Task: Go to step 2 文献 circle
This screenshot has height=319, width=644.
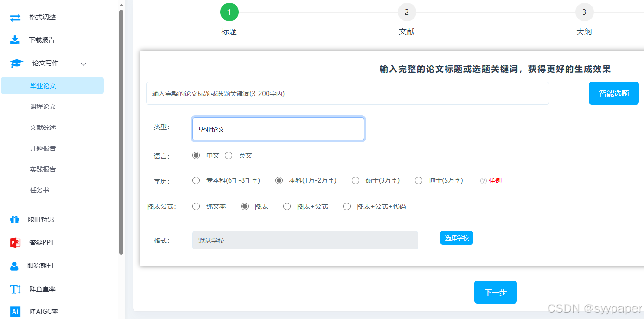Action: 407,12
